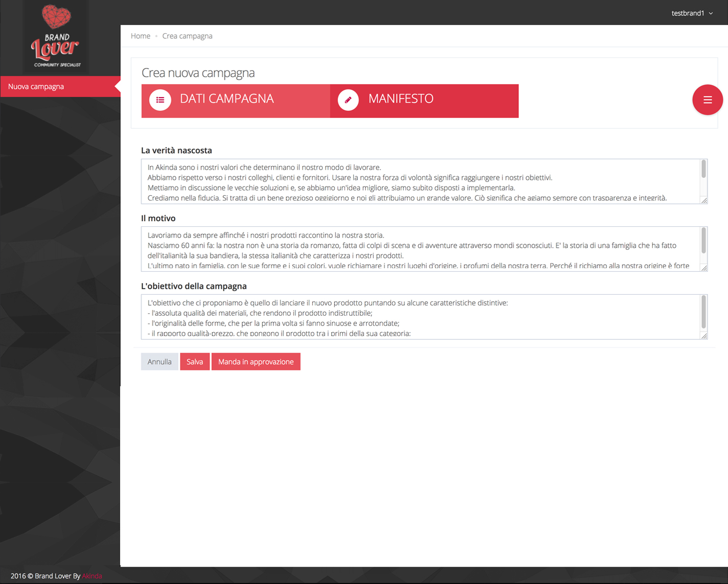The height and width of the screenshot is (584, 728).
Task: Click resize handle of Il motivo textarea
Action: (704, 268)
